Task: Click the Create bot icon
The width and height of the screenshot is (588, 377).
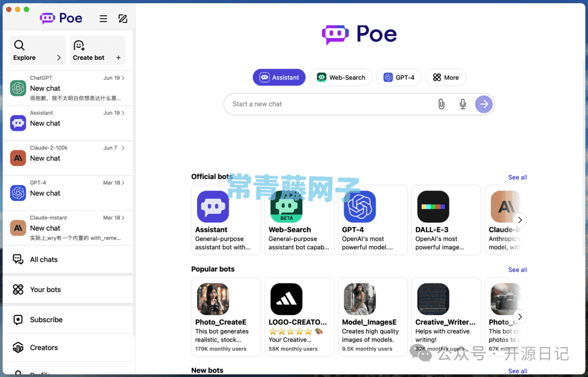Action: pos(79,45)
